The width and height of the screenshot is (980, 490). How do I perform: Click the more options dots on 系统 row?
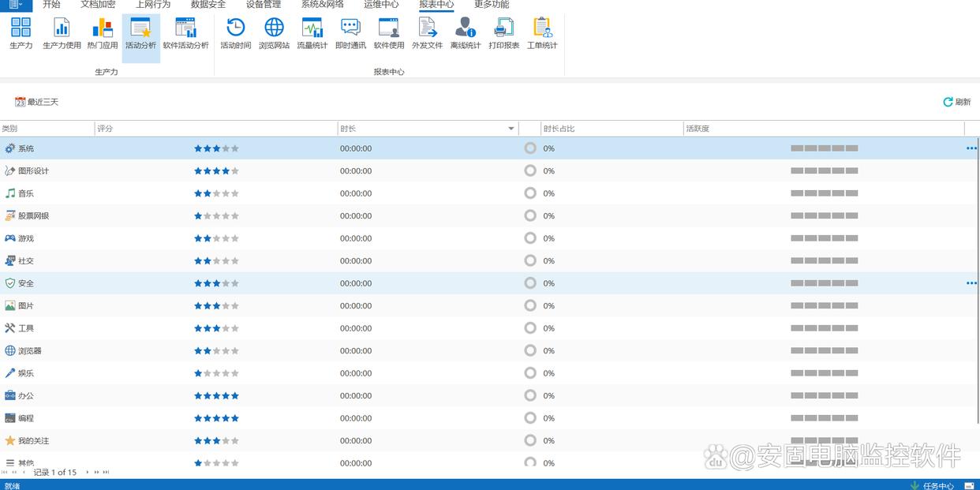pos(971,148)
